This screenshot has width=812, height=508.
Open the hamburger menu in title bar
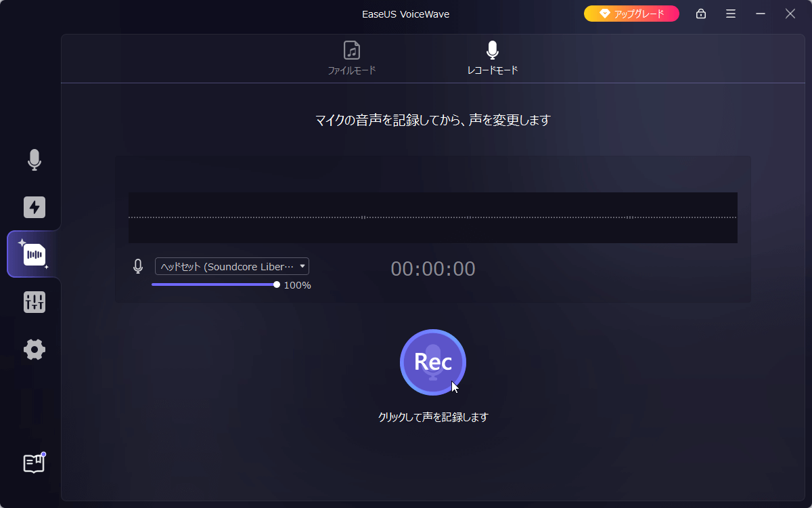tap(731, 14)
